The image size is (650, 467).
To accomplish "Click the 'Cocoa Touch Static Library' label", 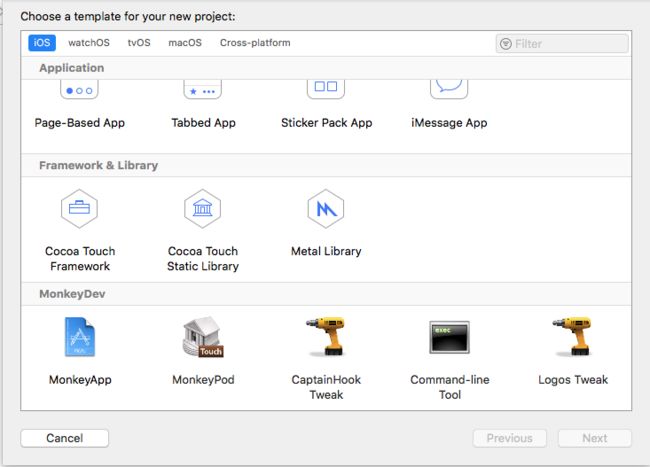I will (x=203, y=259).
